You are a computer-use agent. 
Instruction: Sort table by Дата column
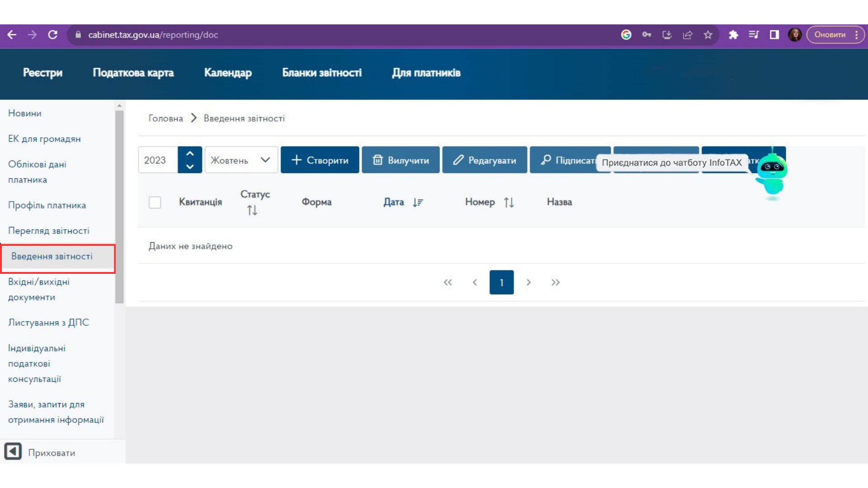tap(418, 202)
